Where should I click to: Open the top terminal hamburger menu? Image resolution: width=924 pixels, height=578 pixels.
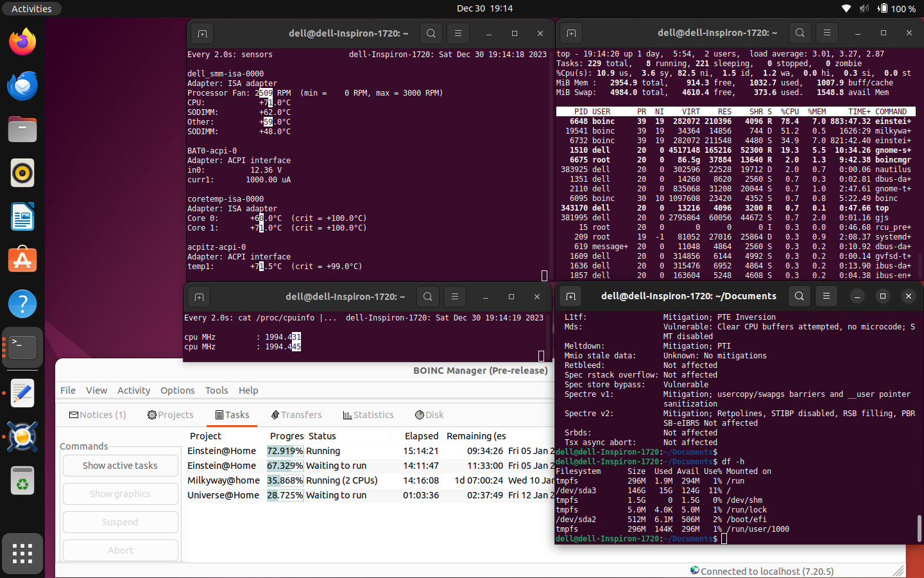[826, 33]
